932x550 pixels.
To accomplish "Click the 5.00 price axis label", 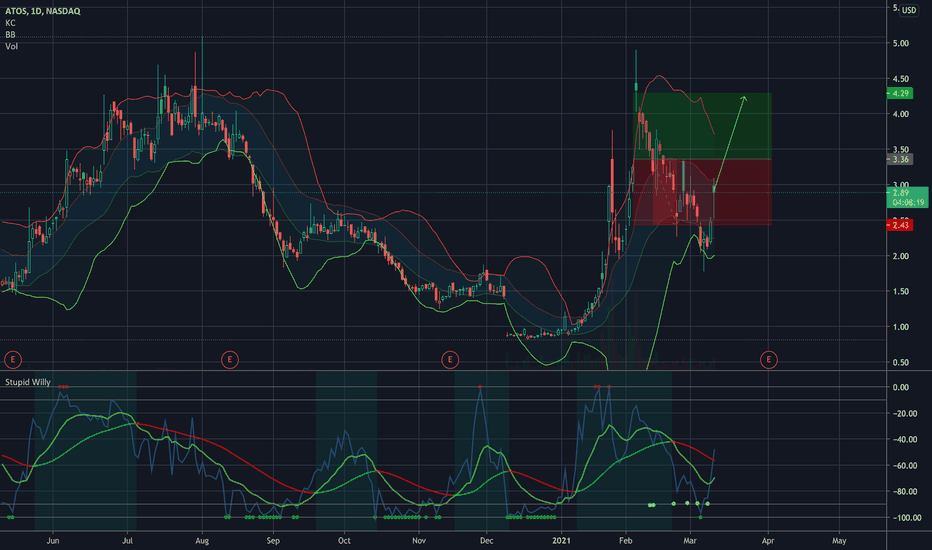I will click(900, 43).
